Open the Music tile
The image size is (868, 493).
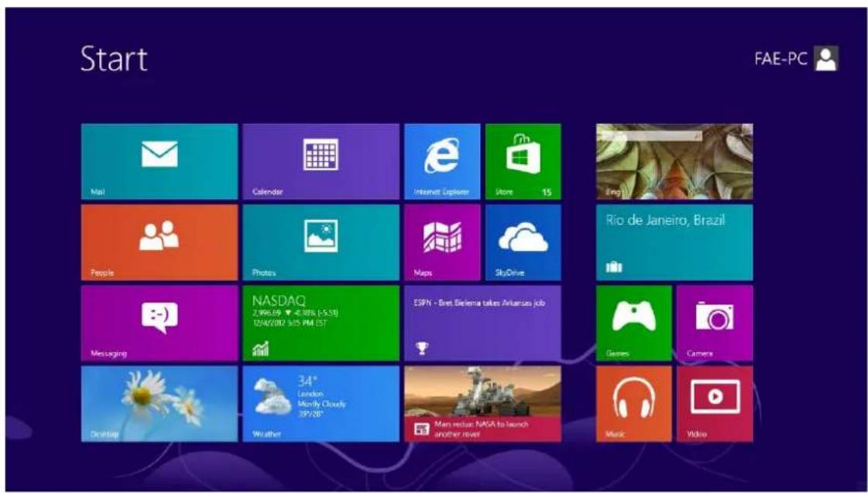click(634, 404)
